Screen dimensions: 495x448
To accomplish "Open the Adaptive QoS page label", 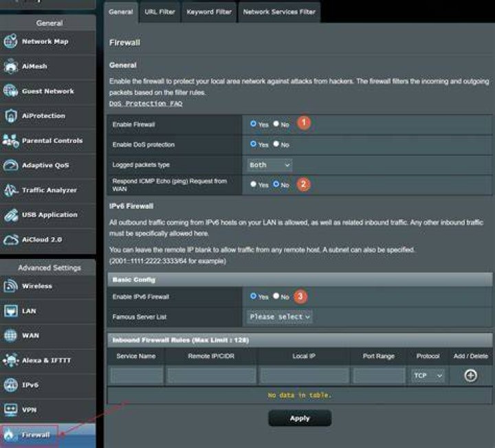I will click(45, 166).
